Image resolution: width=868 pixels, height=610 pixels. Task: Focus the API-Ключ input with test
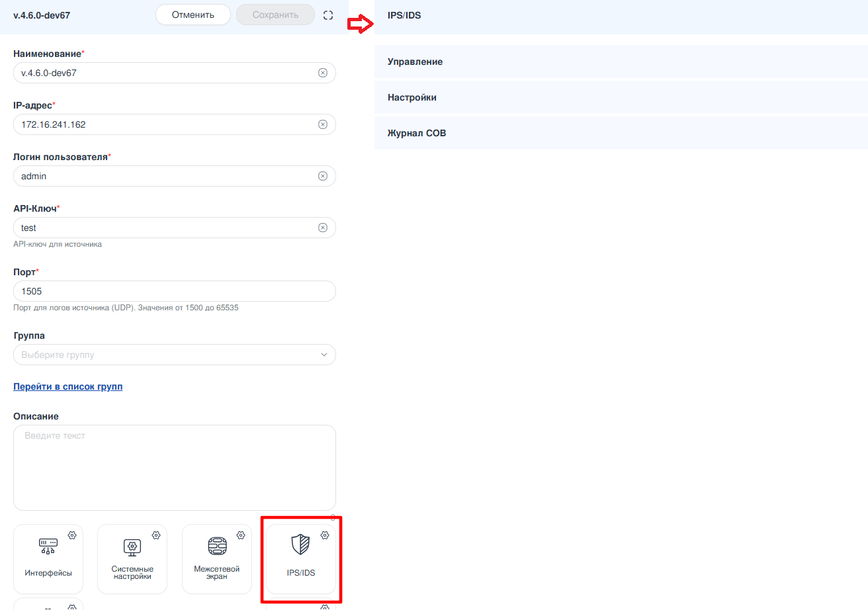[x=175, y=228]
